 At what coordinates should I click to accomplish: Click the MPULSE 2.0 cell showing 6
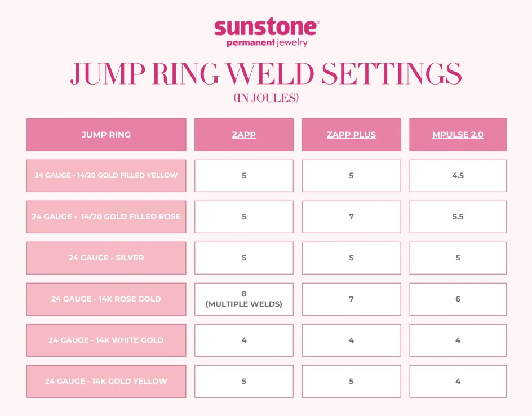458,299
